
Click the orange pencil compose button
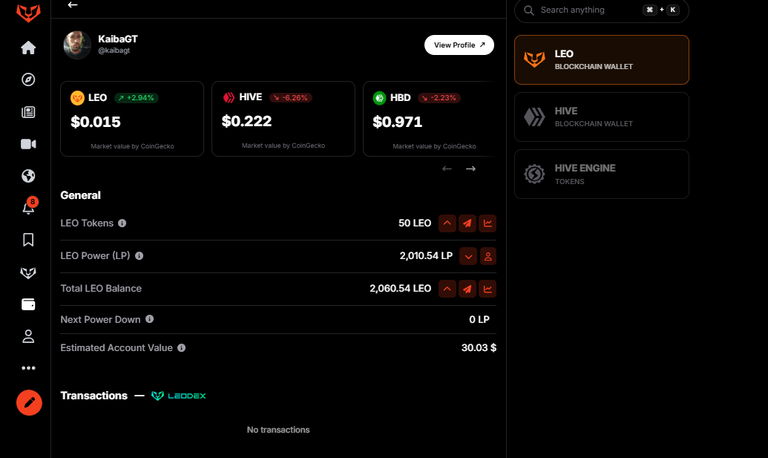coord(29,403)
